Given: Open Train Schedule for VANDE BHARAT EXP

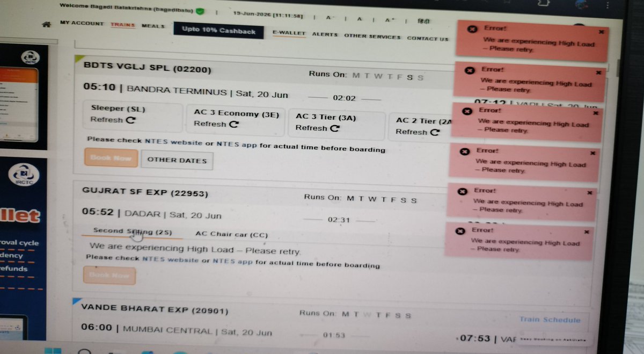Looking at the screenshot, I should point(550,320).
